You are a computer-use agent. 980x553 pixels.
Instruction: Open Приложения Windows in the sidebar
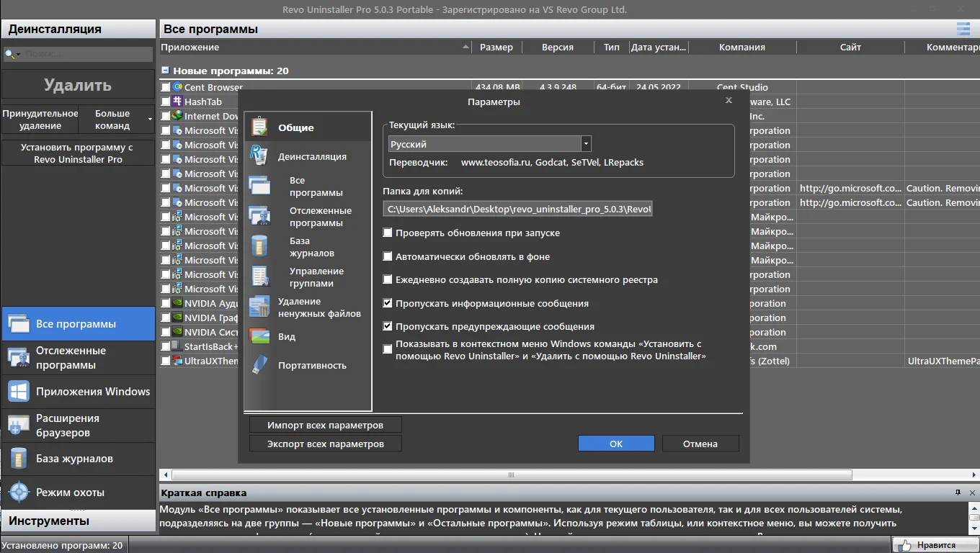(x=79, y=392)
